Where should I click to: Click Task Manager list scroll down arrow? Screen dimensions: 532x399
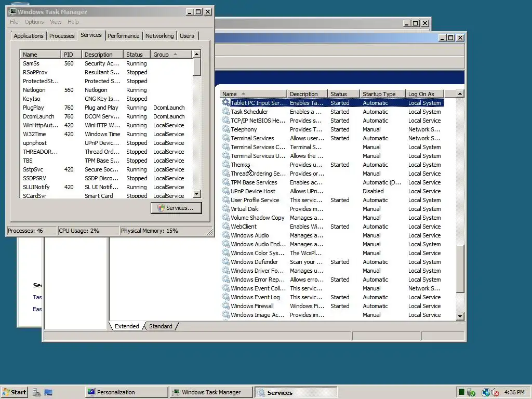pyautogui.click(x=196, y=194)
